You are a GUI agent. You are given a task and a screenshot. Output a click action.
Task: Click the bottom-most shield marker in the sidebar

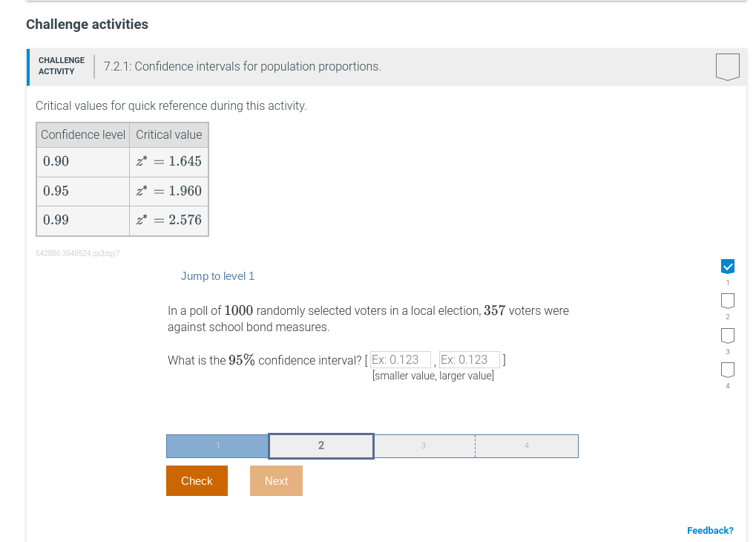pos(727,369)
